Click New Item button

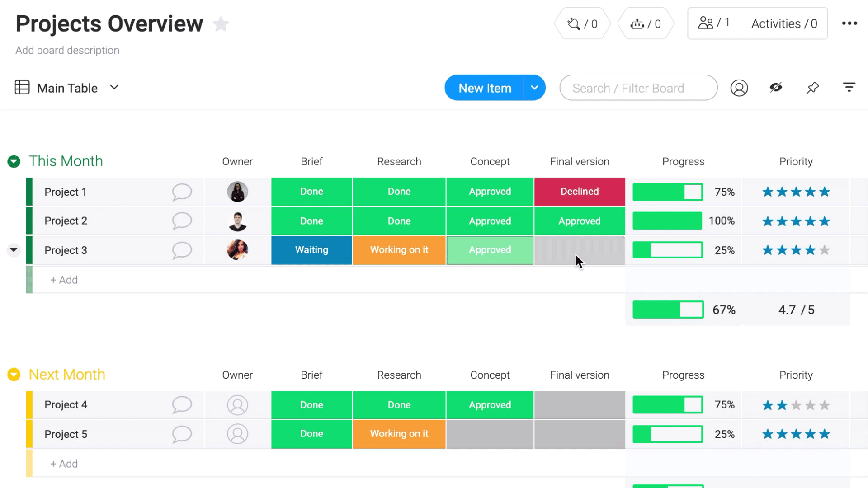[x=485, y=88]
